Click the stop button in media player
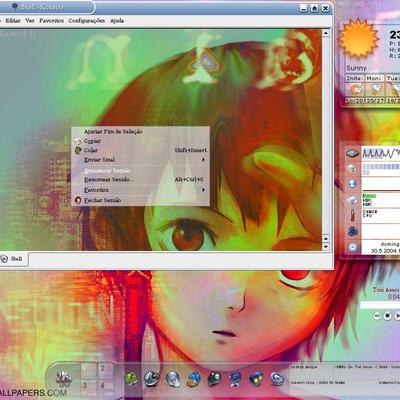400x400 pixels. (x=387, y=315)
